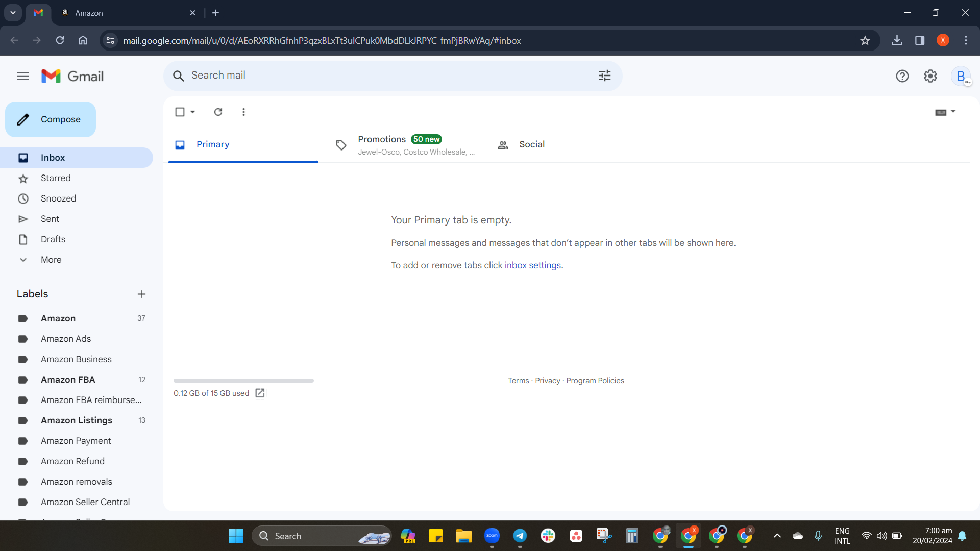Image resolution: width=980 pixels, height=551 pixels.
Task: Open Sticky Notes from the taskbar
Action: point(435,536)
